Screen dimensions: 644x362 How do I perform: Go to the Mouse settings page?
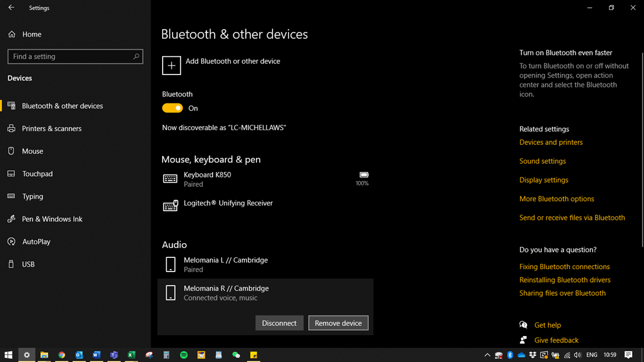[33, 151]
